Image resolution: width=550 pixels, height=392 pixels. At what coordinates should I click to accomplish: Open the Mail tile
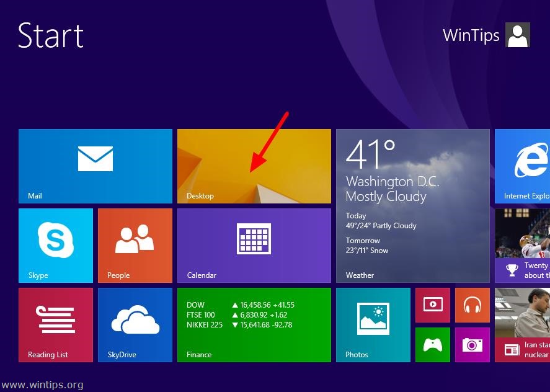95,166
